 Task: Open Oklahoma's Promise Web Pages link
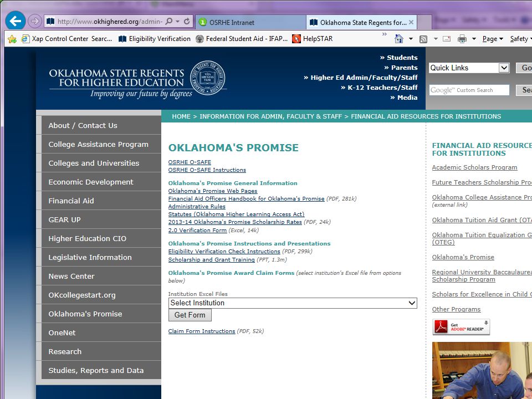tap(213, 191)
